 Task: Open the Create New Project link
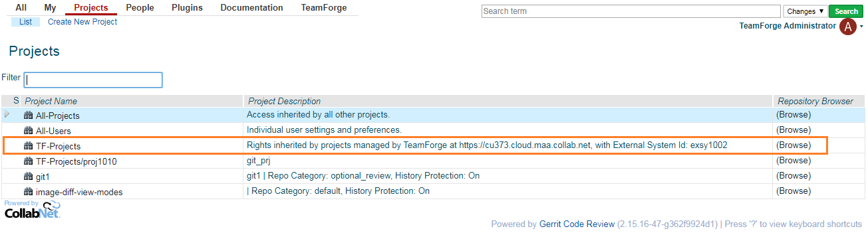click(x=82, y=22)
